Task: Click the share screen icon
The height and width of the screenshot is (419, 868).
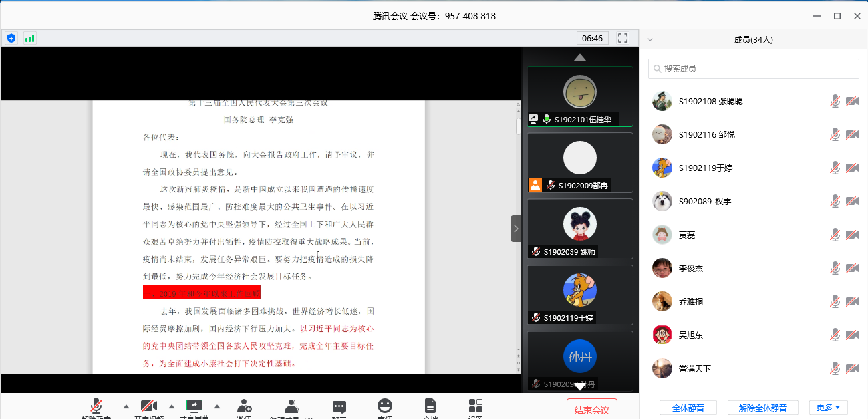Action: 194,405
